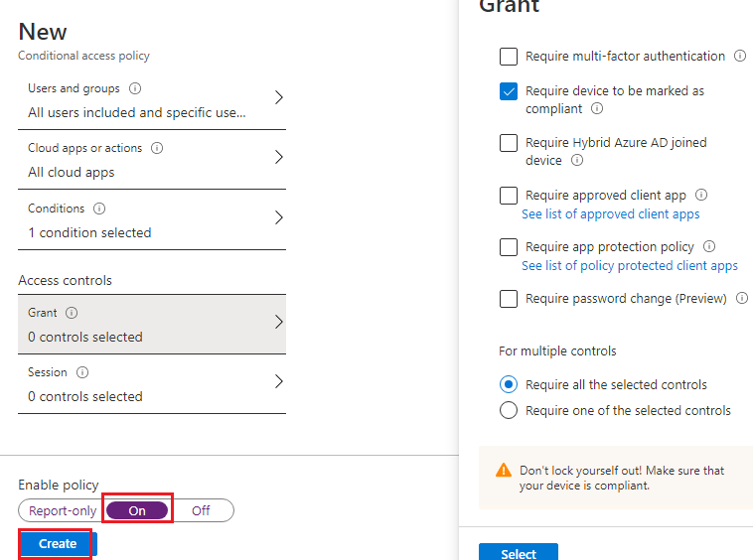Screen dimensions: 753x560
Task: Click info icon next to Users and groups
Action: pyautogui.click(x=135, y=88)
